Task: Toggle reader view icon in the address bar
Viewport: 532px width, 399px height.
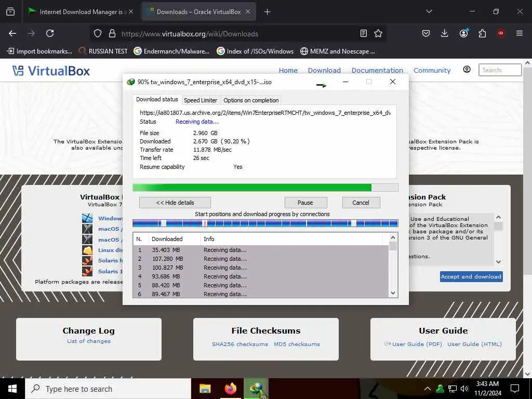Action: tap(363, 33)
